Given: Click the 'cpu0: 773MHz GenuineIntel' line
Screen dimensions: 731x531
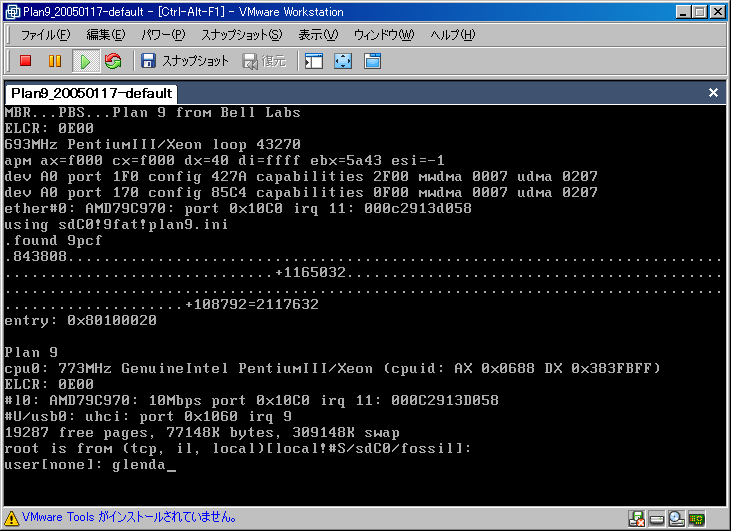Looking at the screenshot, I should [x=332, y=369].
